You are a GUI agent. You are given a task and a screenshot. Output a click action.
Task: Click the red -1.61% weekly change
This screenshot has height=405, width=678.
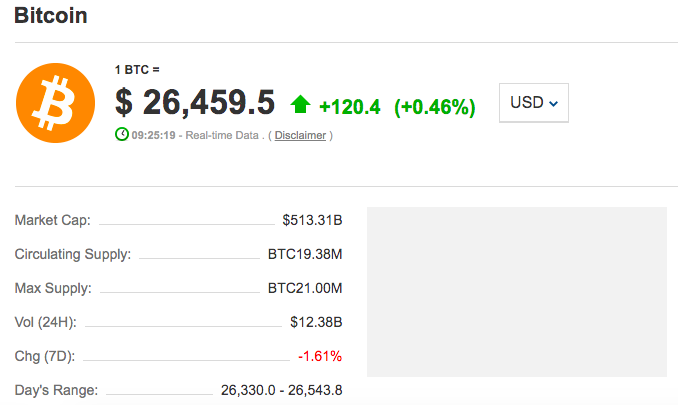pos(320,356)
